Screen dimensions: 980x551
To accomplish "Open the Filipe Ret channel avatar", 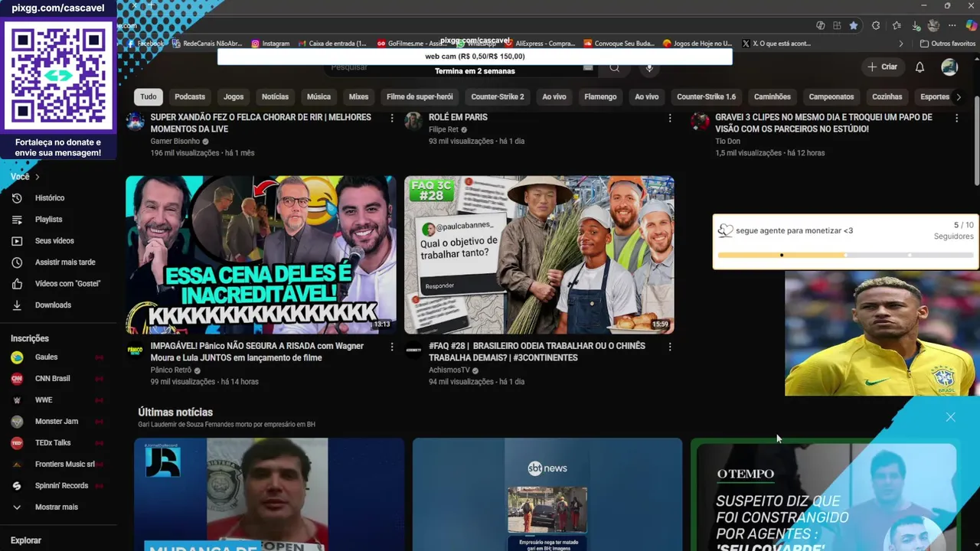I will tap(413, 122).
